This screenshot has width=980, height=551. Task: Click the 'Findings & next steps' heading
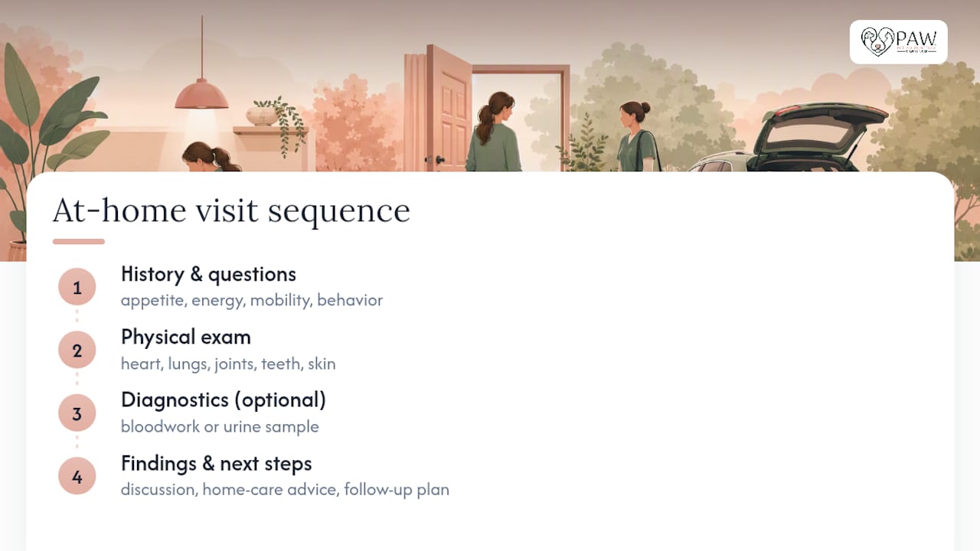click(x=217, y=463)
